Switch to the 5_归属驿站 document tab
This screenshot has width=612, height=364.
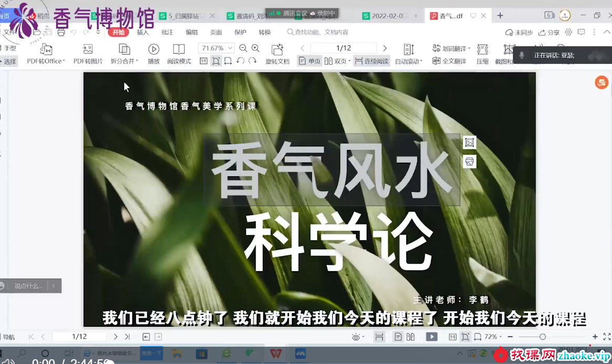(184, 16)
